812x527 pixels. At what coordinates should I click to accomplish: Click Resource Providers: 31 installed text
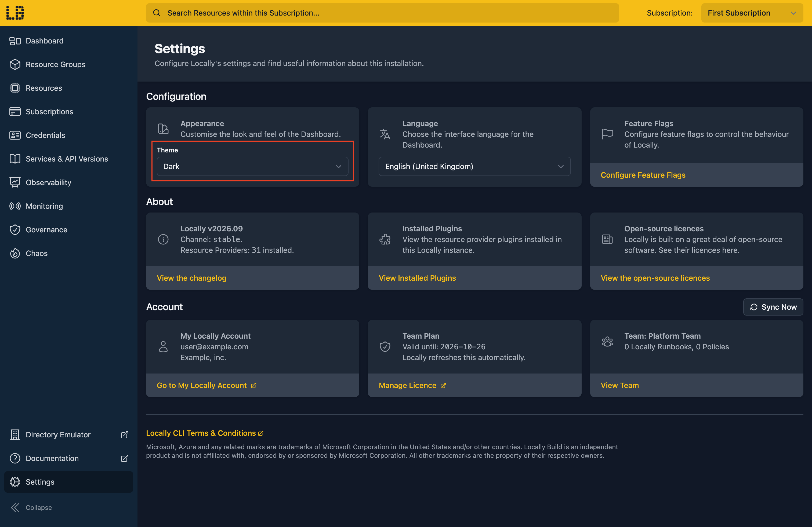click(x=237, y=250)
